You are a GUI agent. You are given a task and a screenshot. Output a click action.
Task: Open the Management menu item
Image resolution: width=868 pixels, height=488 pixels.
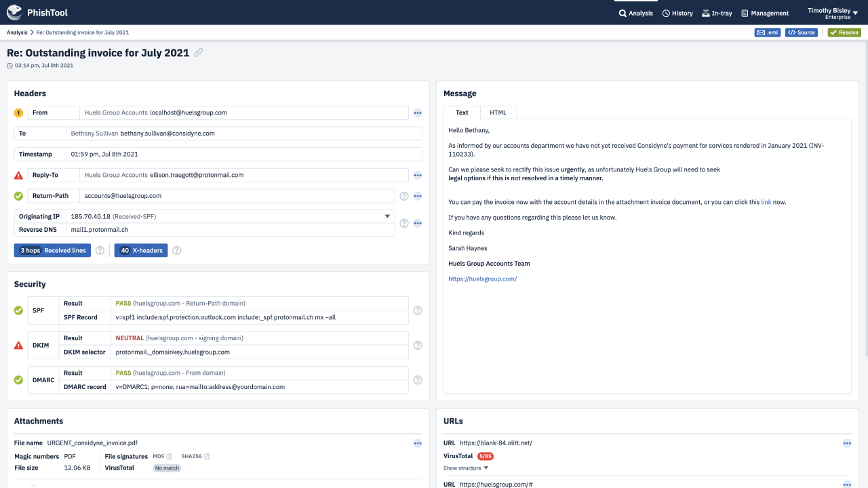(x=765, y=13)
